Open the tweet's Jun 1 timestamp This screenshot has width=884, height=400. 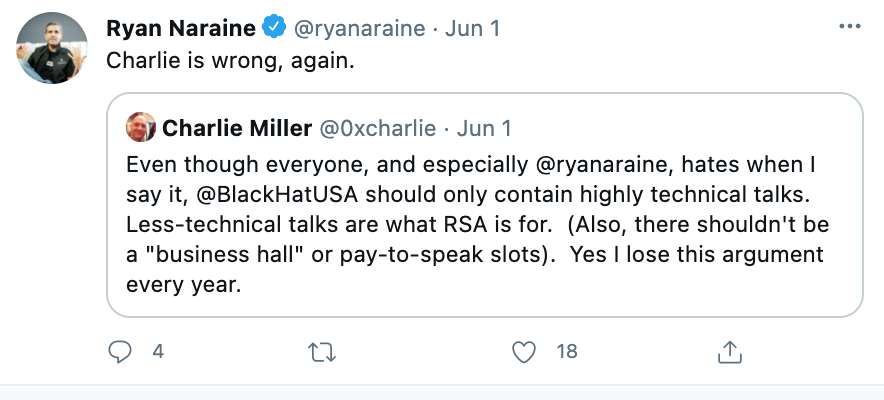click(472, 28)
